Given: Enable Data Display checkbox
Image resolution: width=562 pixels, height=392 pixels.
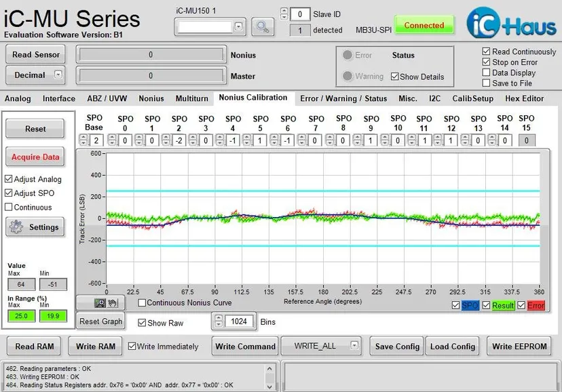Looking at the screenshot, I should pyautogui.click(x=486, y=73).
